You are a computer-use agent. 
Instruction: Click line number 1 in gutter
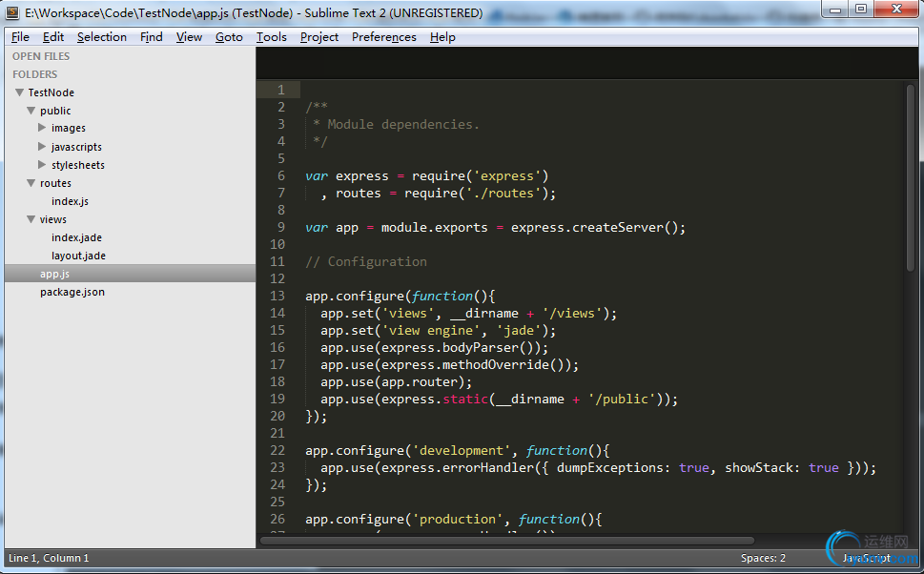(x=281, y=91)
